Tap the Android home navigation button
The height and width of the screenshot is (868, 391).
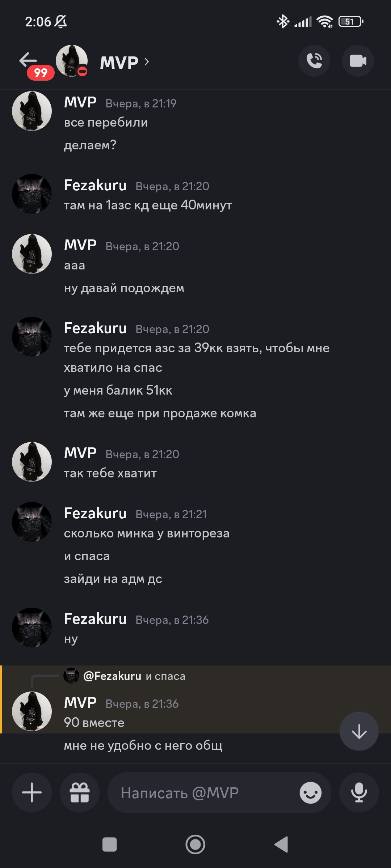click(x=195, y=845)
